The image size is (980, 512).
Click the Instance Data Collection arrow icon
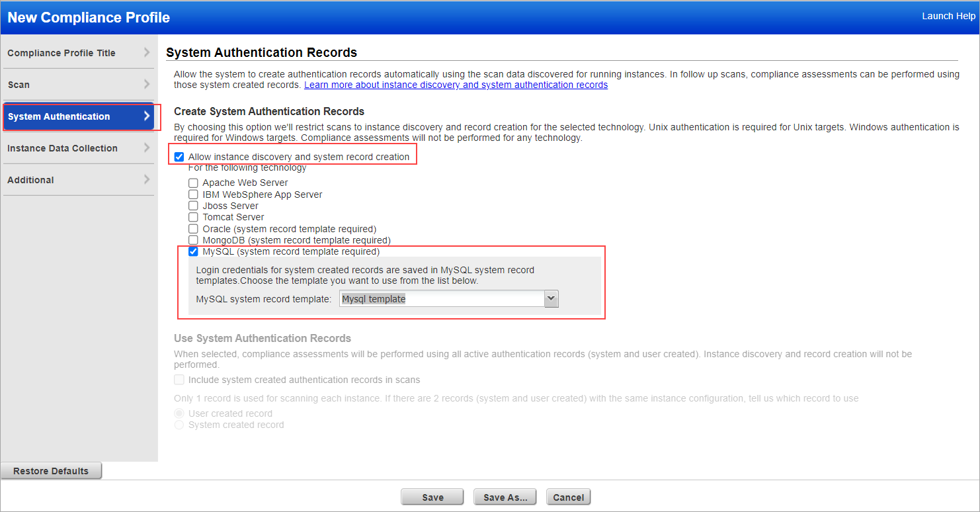(x=148, y=148)
